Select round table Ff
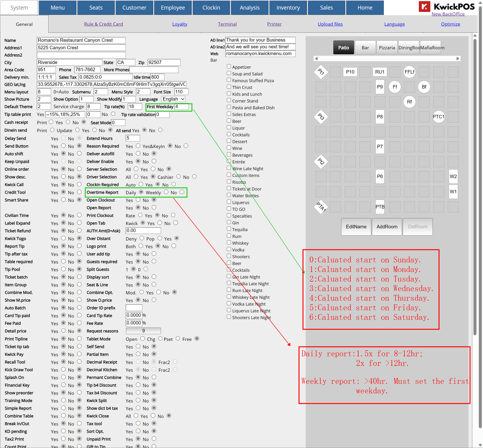Image resolution: width=483 pixels, height=448 pixels. [x=395, y=87]
